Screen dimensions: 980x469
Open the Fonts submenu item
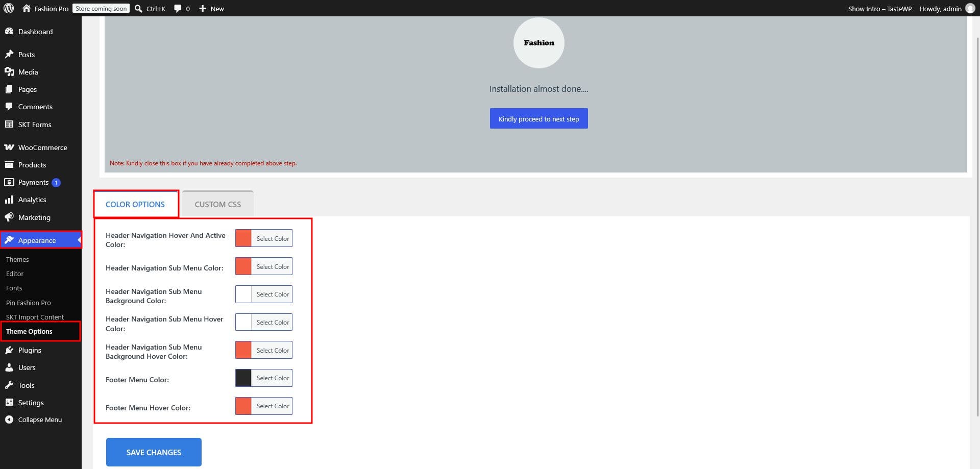(14, 288)
